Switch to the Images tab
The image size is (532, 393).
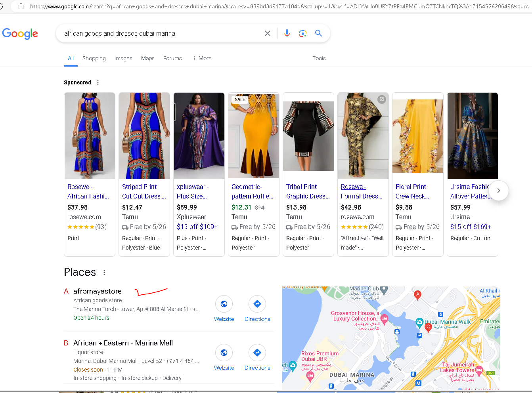pyautogui.click(x=123, y=58)
